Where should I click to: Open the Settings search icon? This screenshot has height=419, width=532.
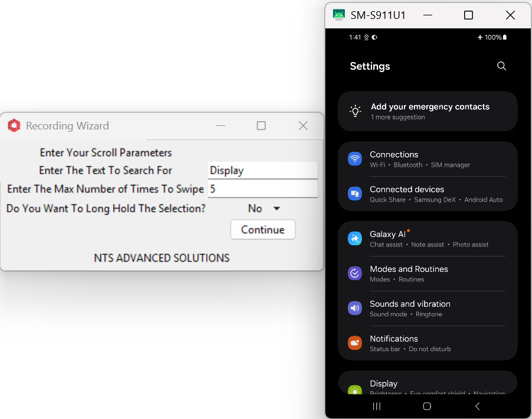501,66
